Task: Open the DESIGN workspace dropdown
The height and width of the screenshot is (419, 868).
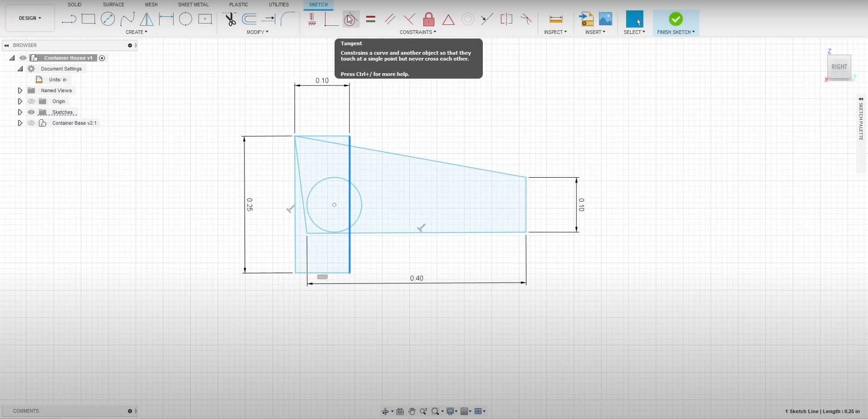Action: 29,18
